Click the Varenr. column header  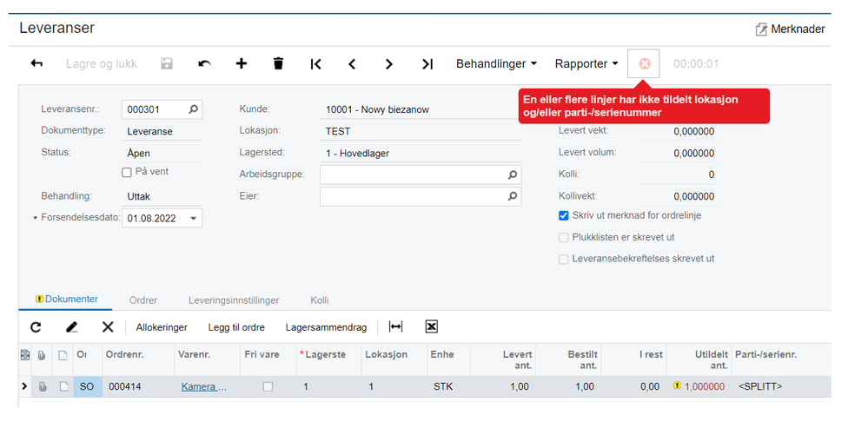(x=208, y=359)
